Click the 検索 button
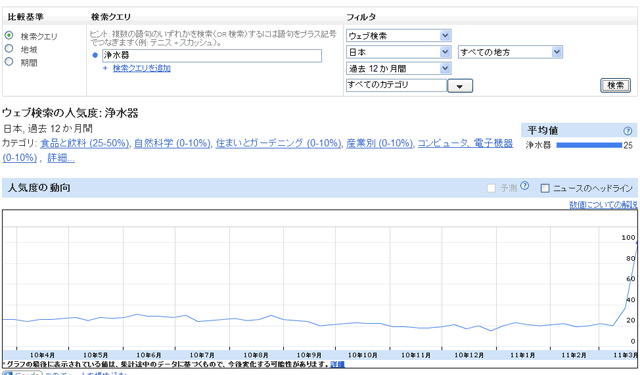 tap(615, 85)
